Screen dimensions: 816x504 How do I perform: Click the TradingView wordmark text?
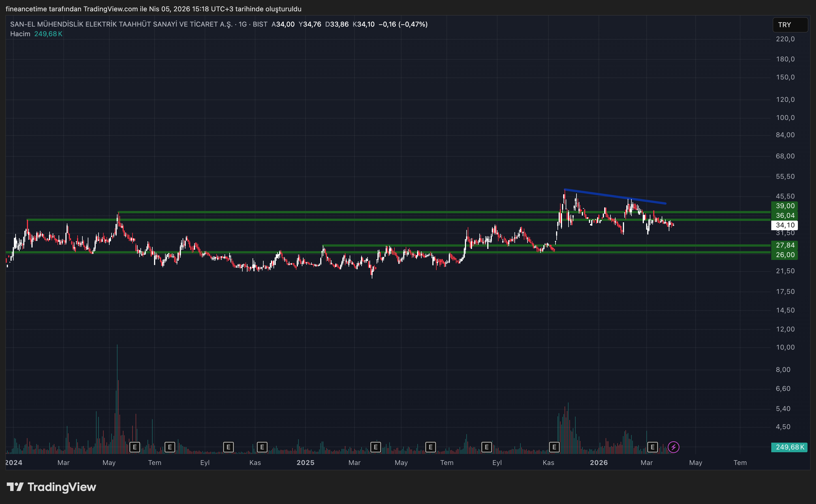click(62, 487)
